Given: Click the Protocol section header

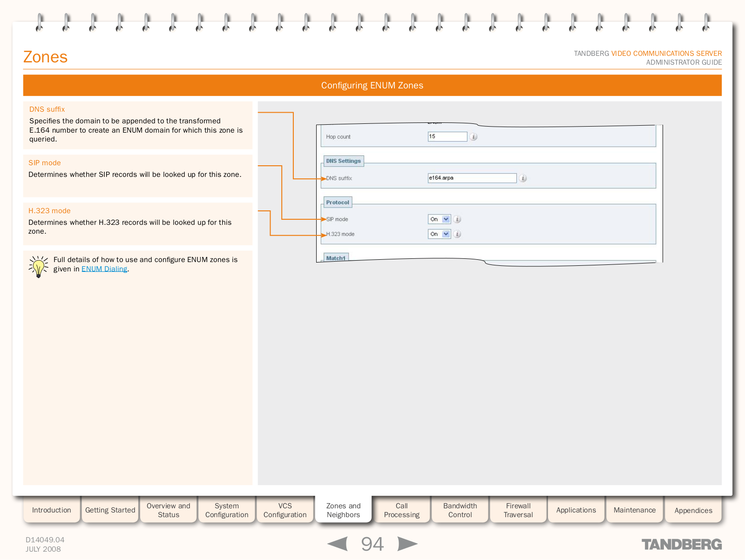Looking at the screenshot, I should pyautogui.click(x=338, y=202).
